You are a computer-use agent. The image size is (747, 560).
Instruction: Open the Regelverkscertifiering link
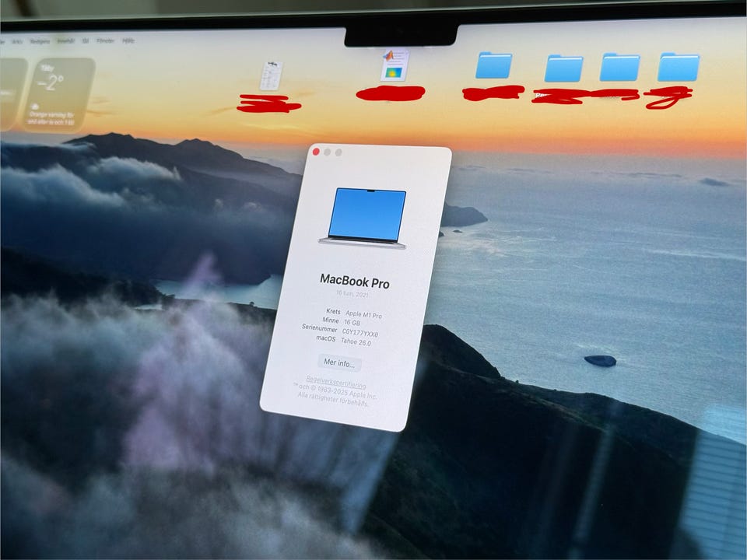(x=335, y=382)
